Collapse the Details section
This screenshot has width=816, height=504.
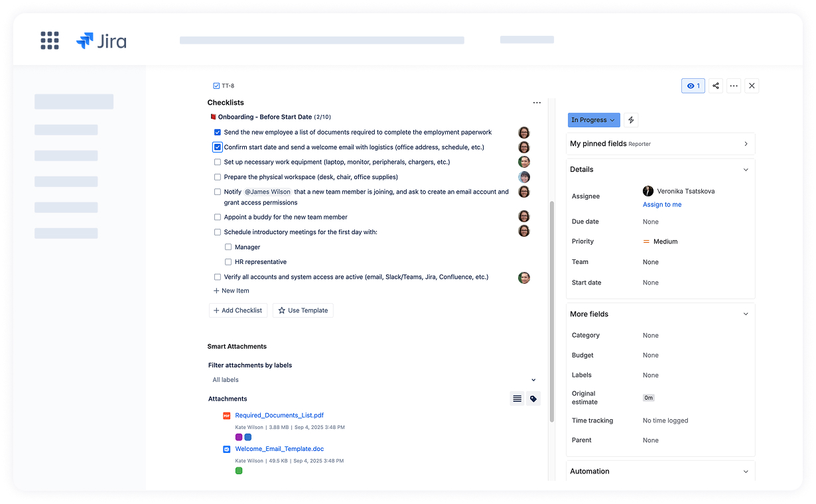pyautogui.click(x=745, y=170)
